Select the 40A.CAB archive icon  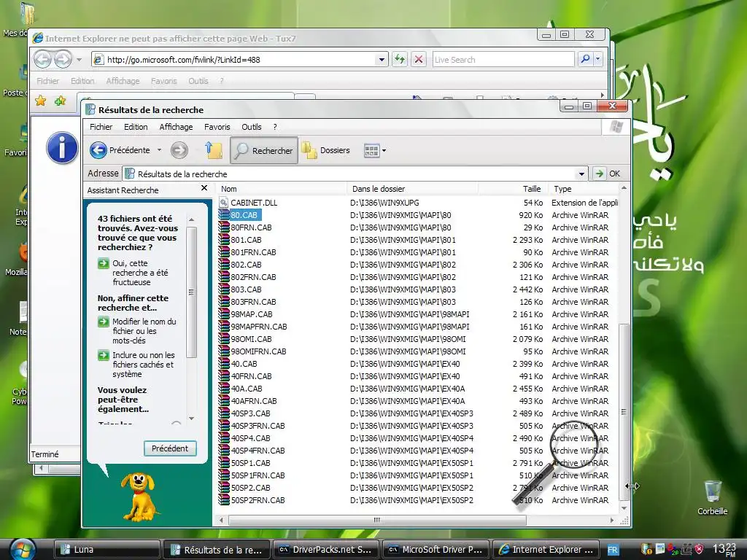pyautogui.click(x=224, y=388)
